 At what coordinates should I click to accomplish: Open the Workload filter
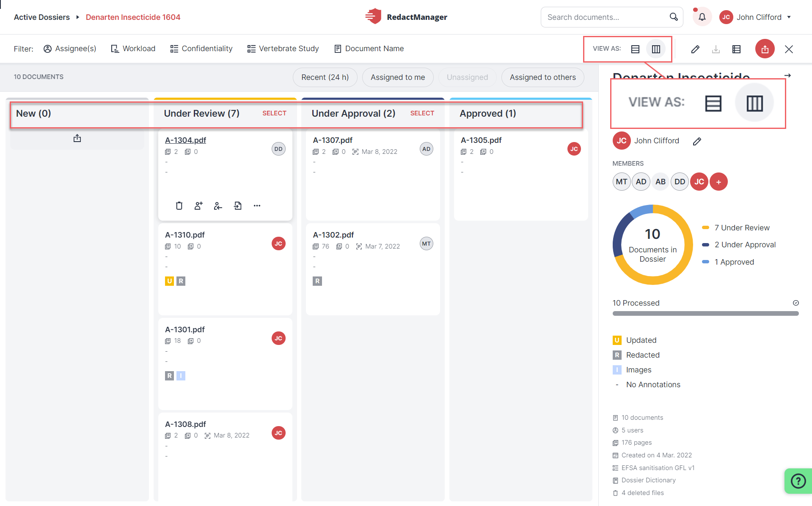point(133,49)
